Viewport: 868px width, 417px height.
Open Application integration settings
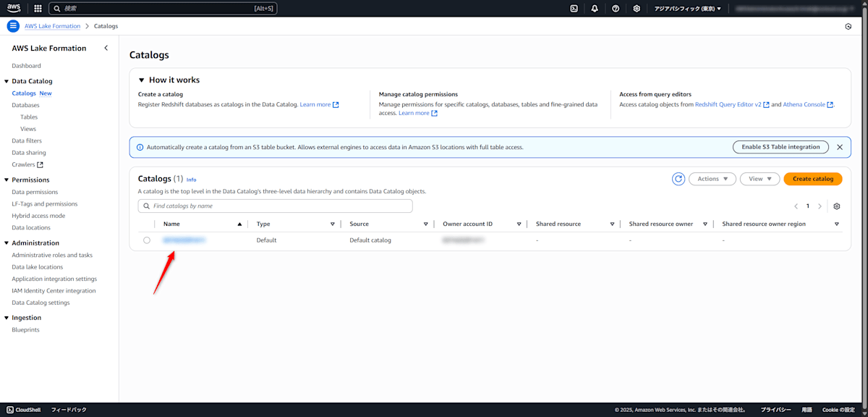54,279
